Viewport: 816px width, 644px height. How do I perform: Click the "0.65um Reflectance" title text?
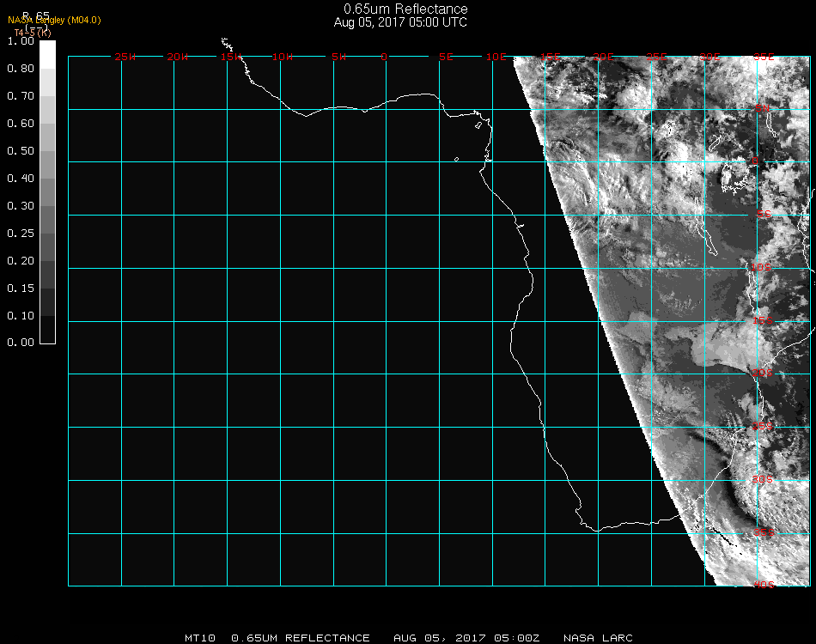(405, 9)
